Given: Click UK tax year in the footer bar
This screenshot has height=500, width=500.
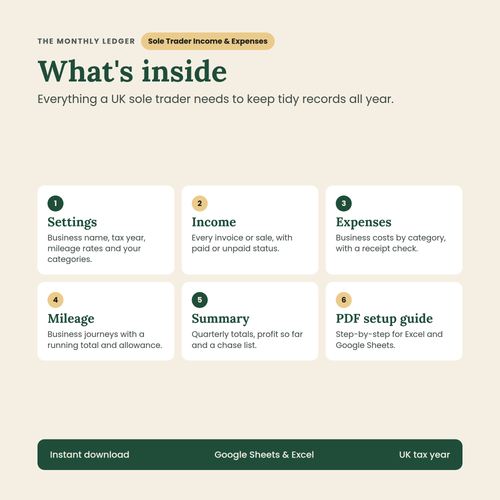Looking at the screenshot, I should click(x=424, y=455).
